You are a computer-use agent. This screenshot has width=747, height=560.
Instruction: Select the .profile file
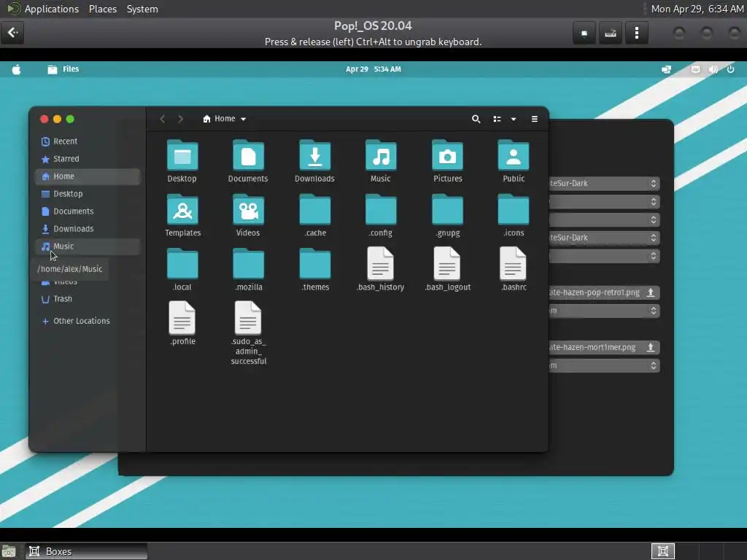point(182,318)
